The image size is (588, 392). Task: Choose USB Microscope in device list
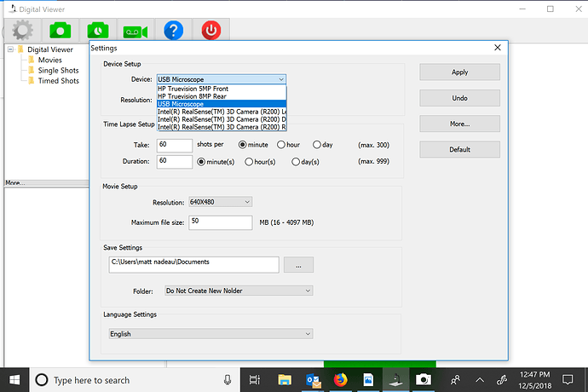(x=222, y=104)
